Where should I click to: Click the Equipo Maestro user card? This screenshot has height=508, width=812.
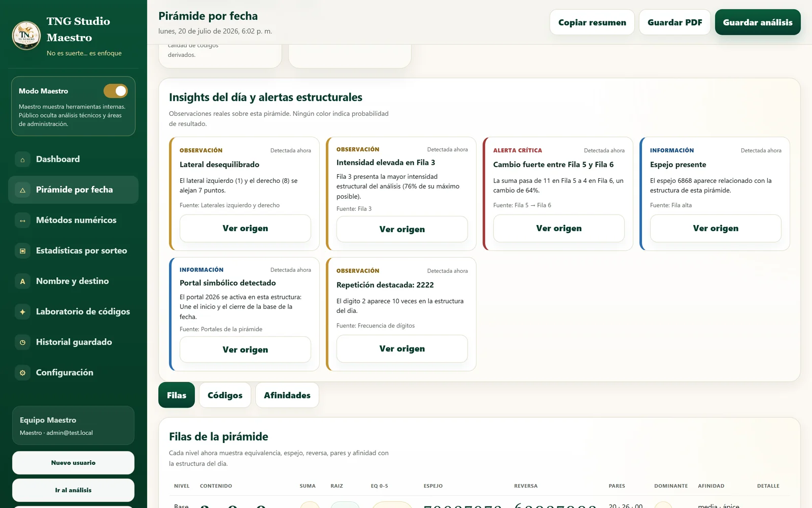[73, 426]
